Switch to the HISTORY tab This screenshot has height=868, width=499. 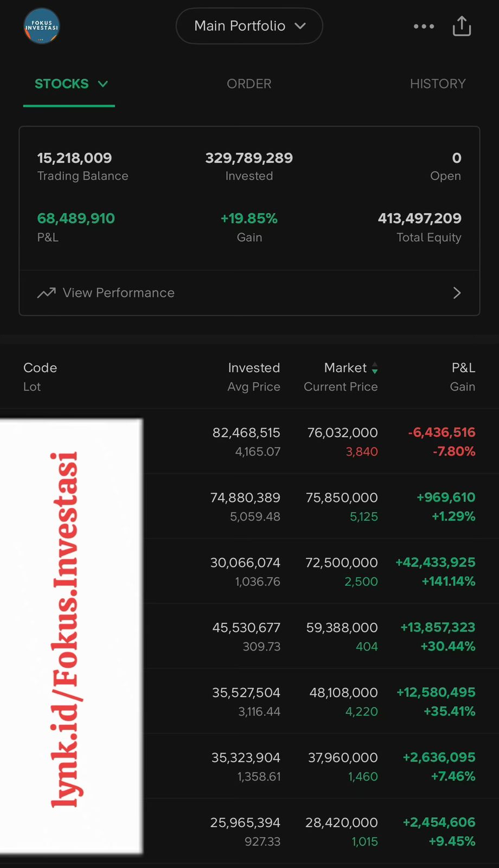[x=438, y=84]
